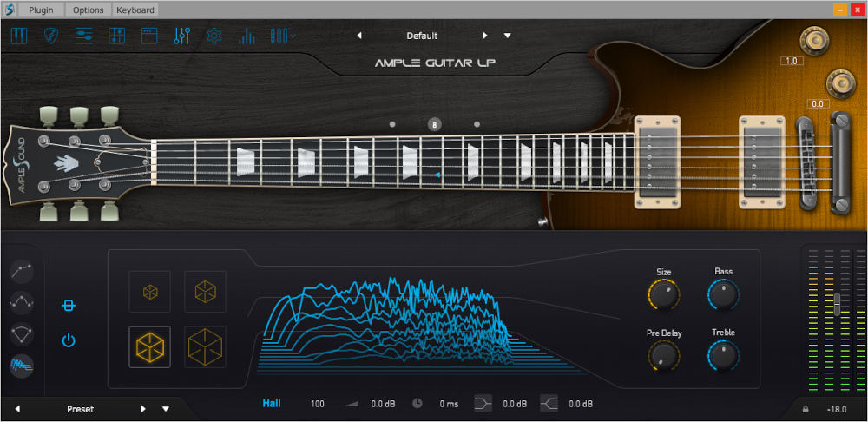Open the Strummer guitar pick icon

(x=51, y=36)
